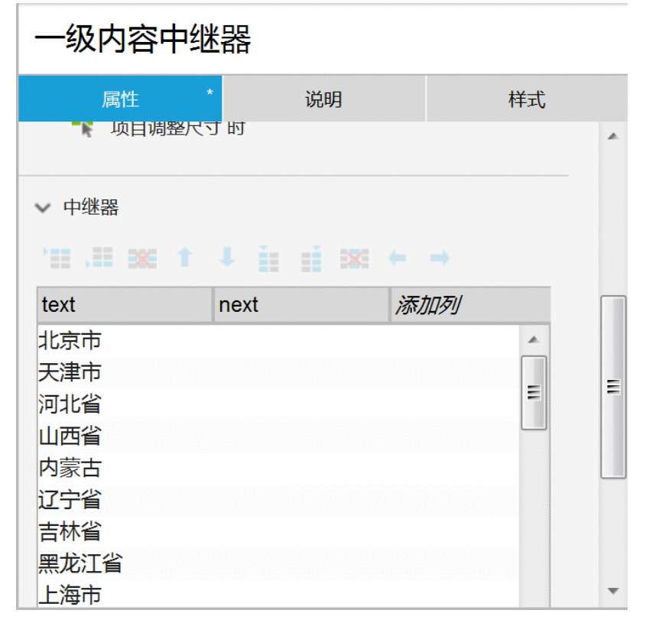Move the row up with the up arrow

[x=184, y=258]
